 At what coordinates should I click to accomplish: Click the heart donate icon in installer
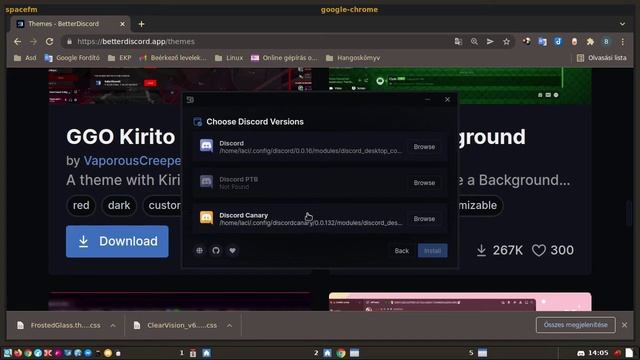click(232, 251)
